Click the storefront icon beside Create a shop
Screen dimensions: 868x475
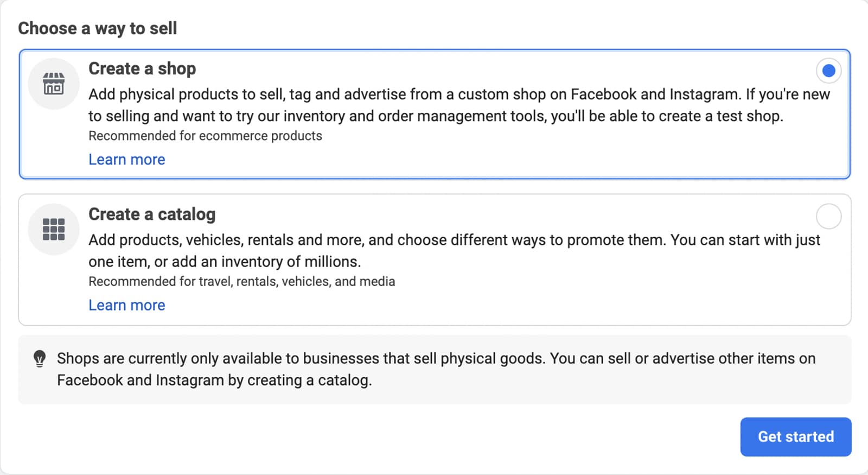[54, 84]
